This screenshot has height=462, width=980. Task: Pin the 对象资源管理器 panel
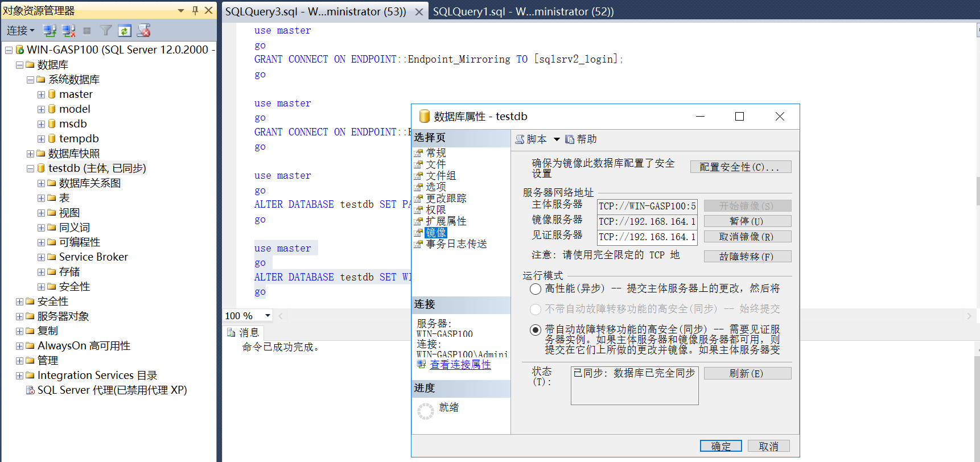[x=195, y=10]
